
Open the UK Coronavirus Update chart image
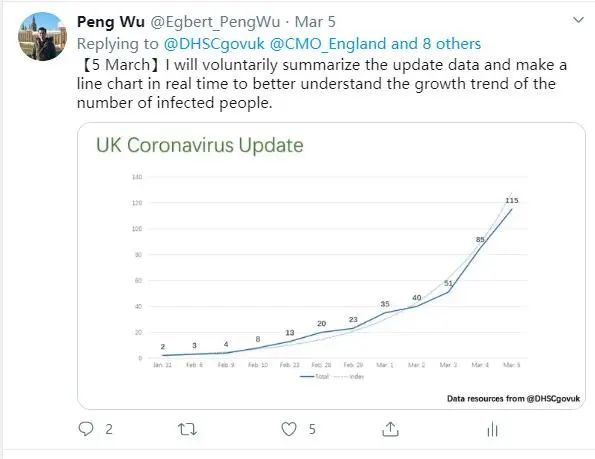point(331,266)
